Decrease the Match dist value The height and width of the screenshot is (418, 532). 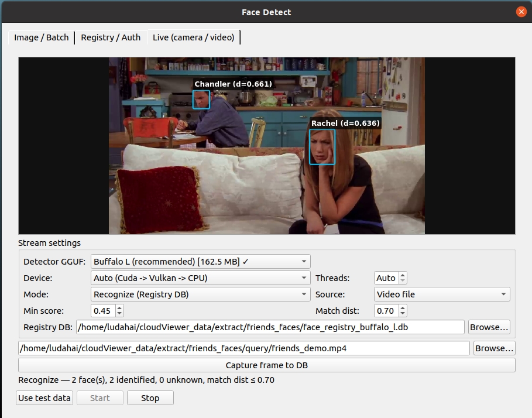coord(403,314)
